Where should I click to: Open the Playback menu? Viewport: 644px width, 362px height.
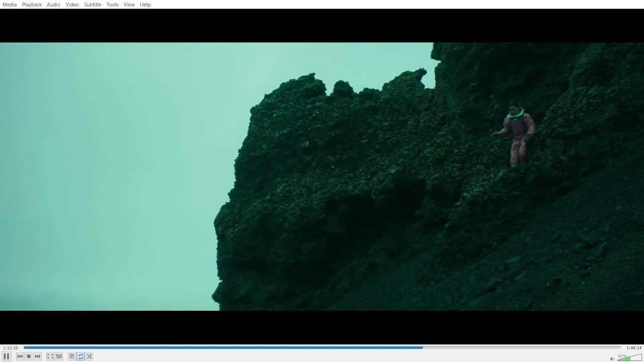[x=32, y=5]
